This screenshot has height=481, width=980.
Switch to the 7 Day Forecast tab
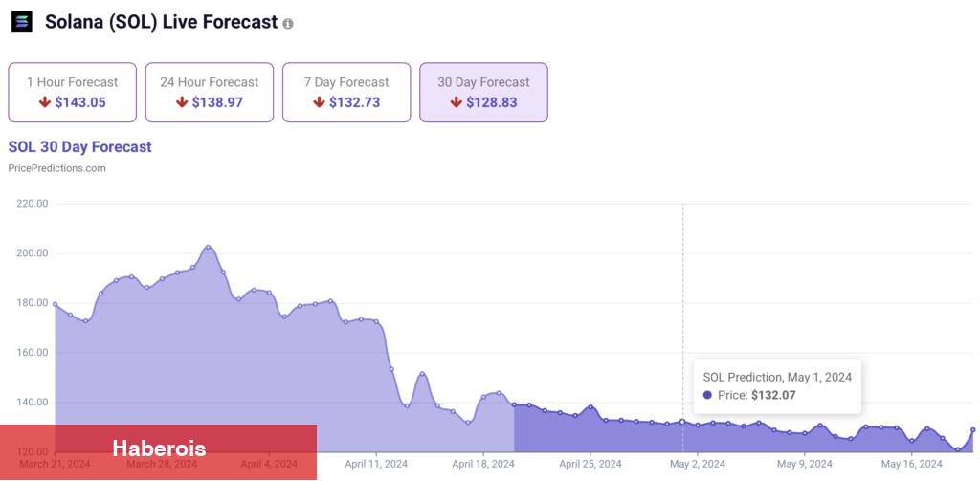click(x=346, y=93)
